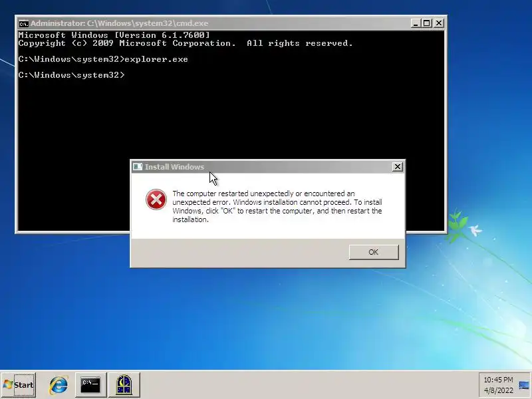Click the empty C:\Windows\system32> prompt line
Viewport: 532px width, 399px height.
tap(72, 75)
